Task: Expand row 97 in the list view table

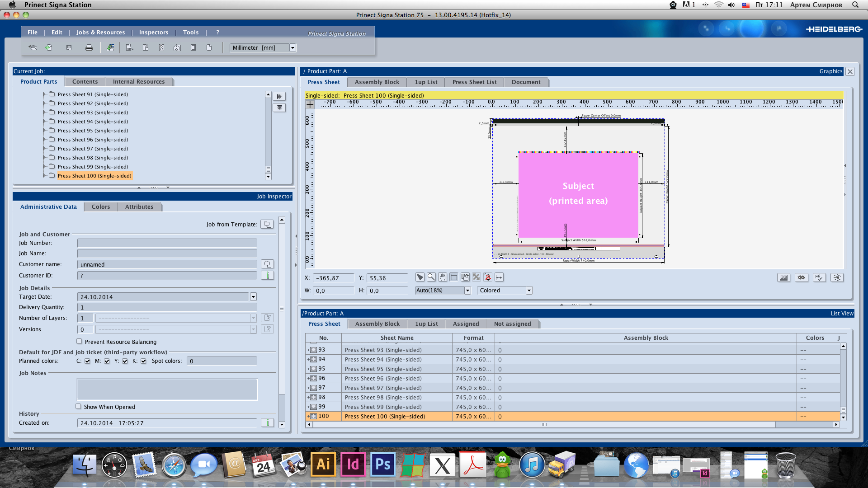Action: tap(309, 388)
